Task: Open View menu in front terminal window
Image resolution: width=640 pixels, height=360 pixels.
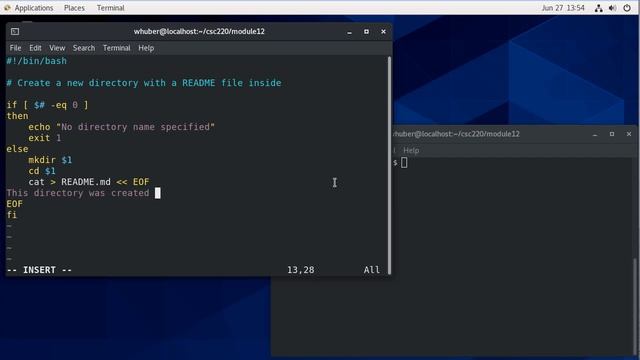Action: (x=57, y=48)
